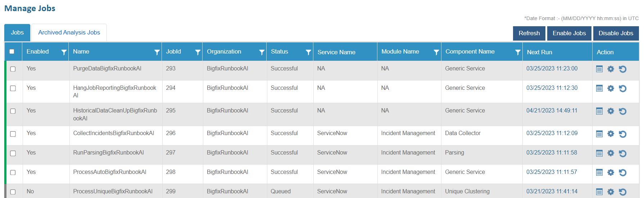The image size is (644, 198).
Task: Open gear settings for CollectIncidentsBigfixRunbookAI job
Action: (x=611, y=134)
